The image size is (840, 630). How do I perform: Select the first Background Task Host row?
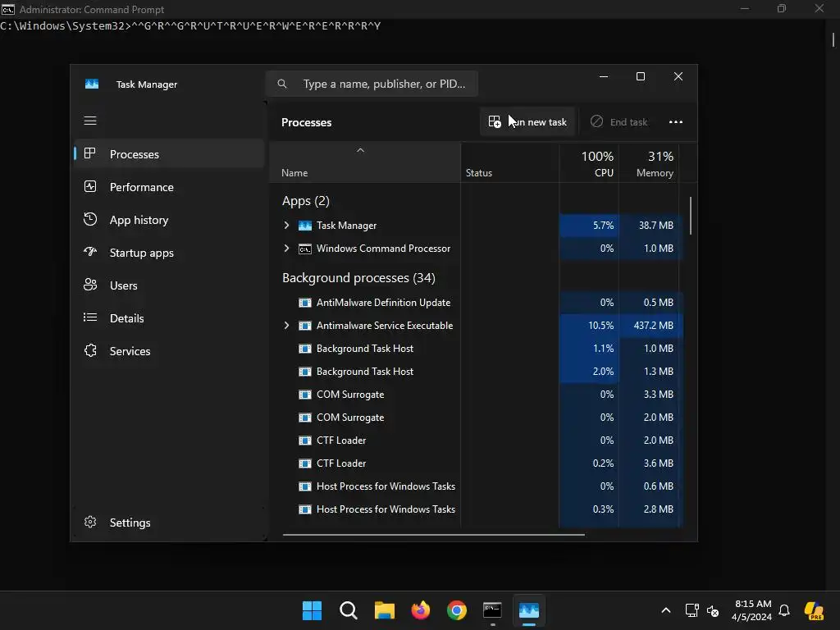tap(477, 349)
